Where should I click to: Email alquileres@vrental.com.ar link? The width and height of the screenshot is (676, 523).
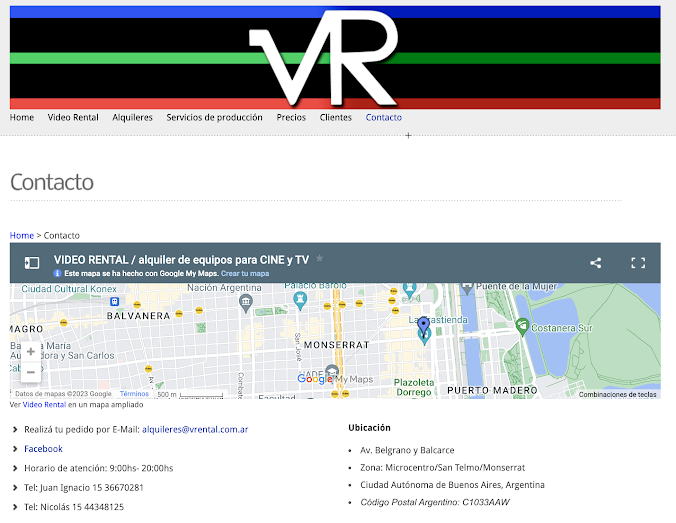pyautogui.click(x=195, y=429)
